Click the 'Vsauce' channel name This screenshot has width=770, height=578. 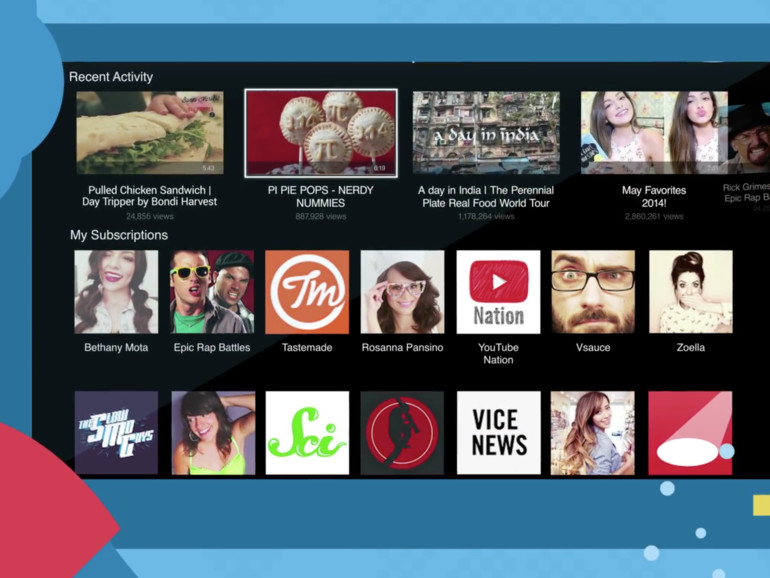(593, 348)
